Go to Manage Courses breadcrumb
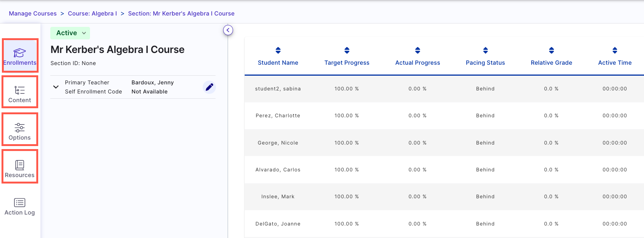 click(x=33, y=14)
